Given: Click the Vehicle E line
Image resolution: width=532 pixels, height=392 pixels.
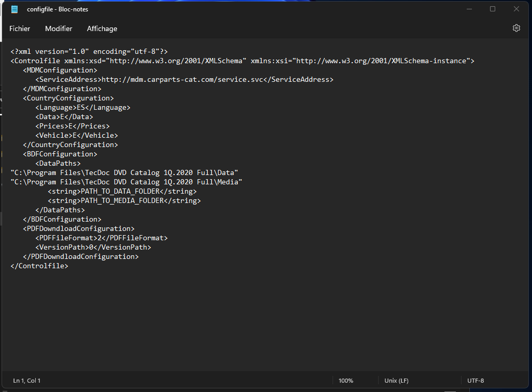Looking at the screenshot, I should tap(77, 136).
